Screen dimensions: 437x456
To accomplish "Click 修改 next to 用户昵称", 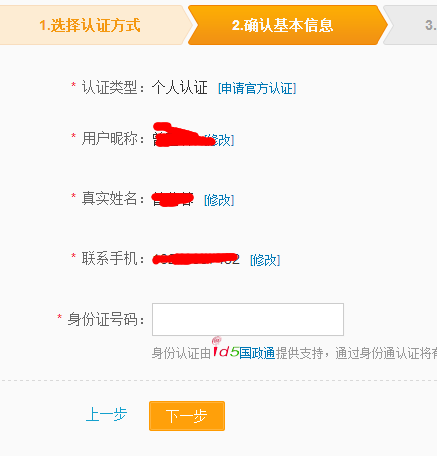I will click(222, 140).
